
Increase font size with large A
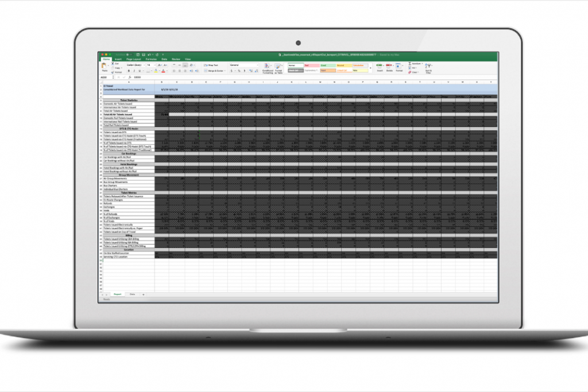click(x=160, y=65)
